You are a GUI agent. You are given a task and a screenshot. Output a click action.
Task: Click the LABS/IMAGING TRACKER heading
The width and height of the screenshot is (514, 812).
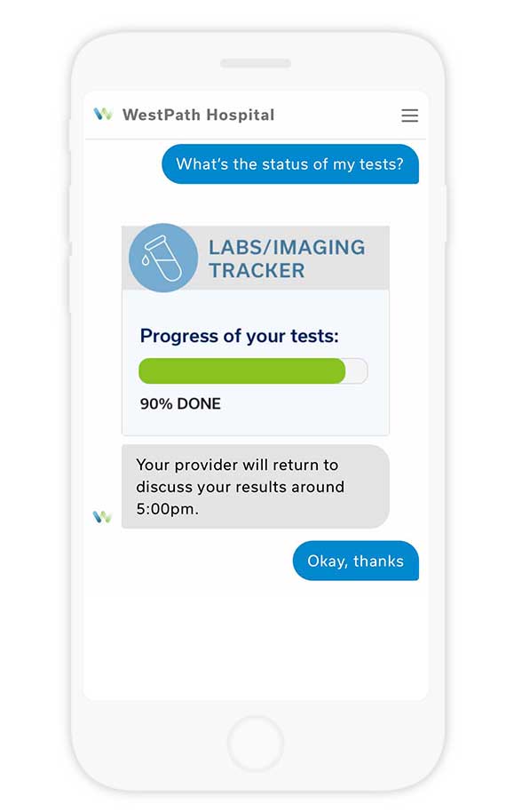pyautogui.click(x=287, y=259)
